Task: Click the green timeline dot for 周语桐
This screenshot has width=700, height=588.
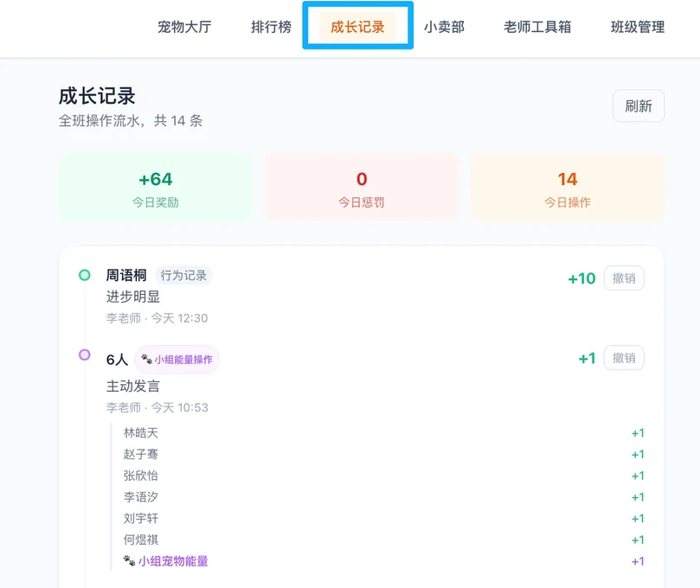Action: click(85, 275)
